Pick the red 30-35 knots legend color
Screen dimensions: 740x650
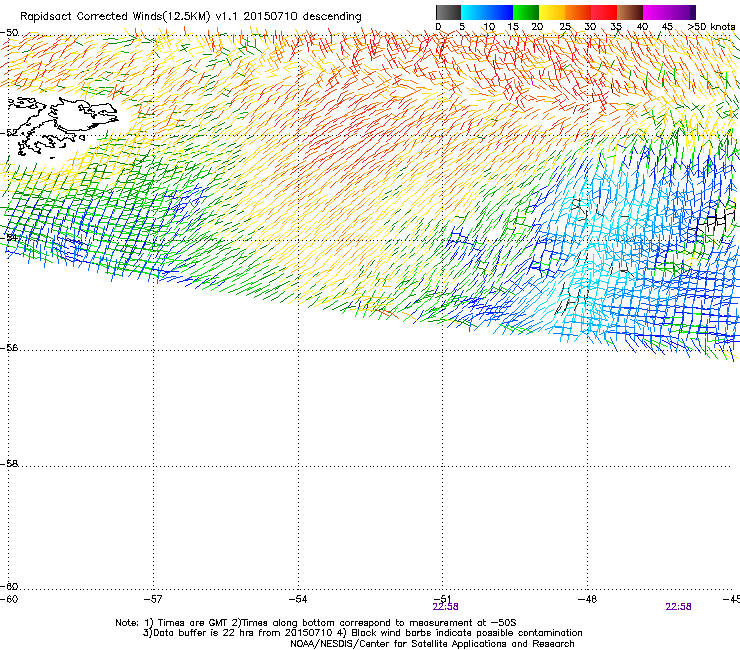click(604, 12)
